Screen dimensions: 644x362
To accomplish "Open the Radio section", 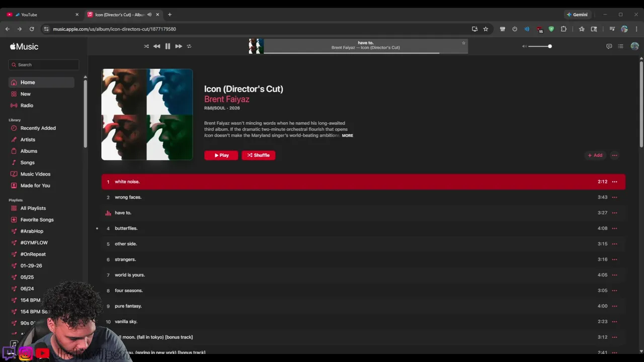I will [41, 106].
